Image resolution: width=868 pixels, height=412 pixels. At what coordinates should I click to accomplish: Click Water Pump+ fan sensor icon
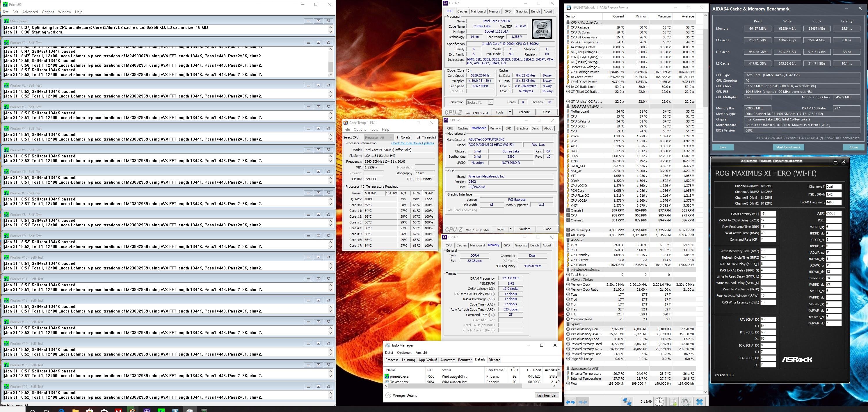[x=568, y=230]
